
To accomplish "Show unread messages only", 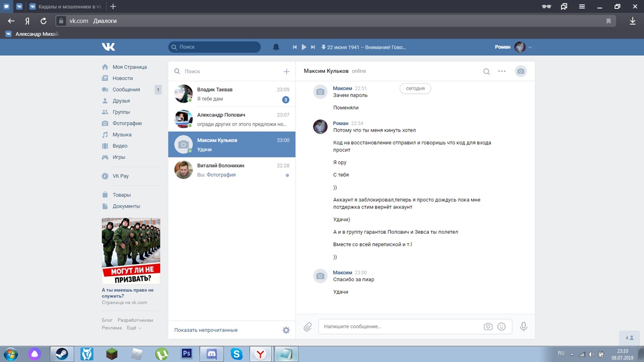I will tap(206, 330).
